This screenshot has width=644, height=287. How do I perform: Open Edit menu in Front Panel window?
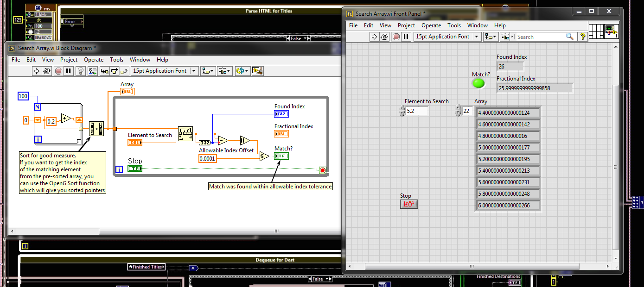[x=369, y=25]
